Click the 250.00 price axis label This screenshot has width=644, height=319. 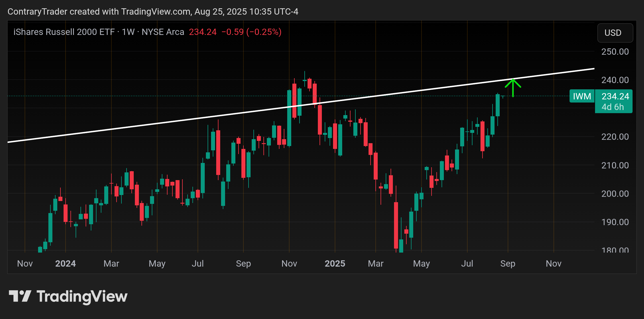615,52
